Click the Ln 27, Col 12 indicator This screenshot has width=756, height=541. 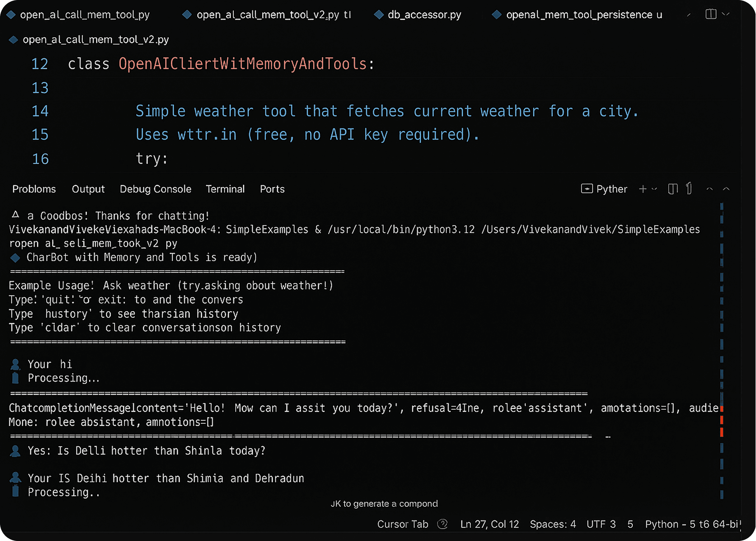point(489,524)
